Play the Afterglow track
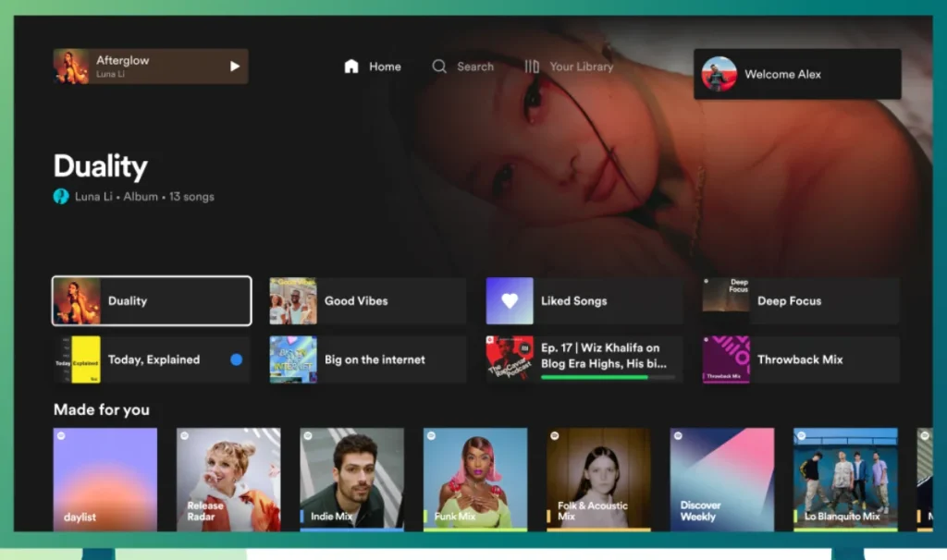The width and height of the screenshot is (947, 560). point(235,67)
